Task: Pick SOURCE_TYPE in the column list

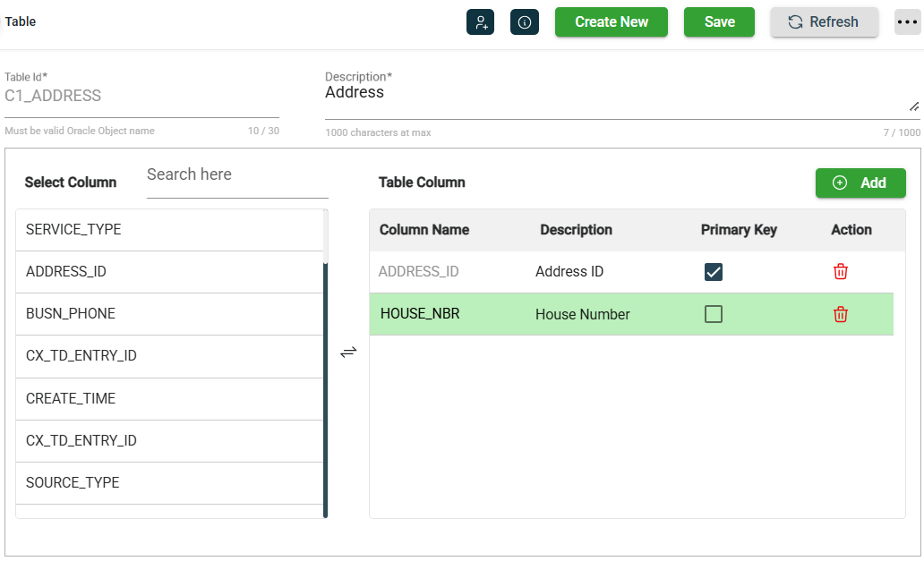Action: click(x=169, y=483)
